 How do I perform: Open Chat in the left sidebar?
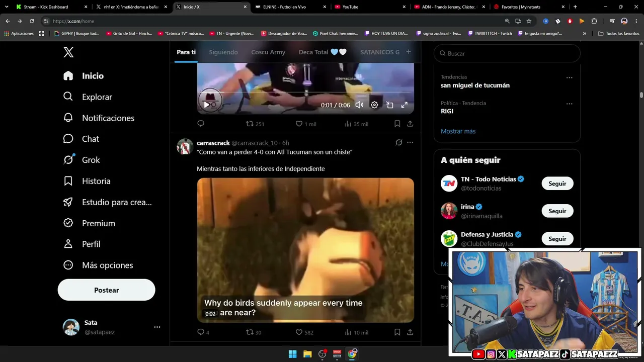point(81,139)
